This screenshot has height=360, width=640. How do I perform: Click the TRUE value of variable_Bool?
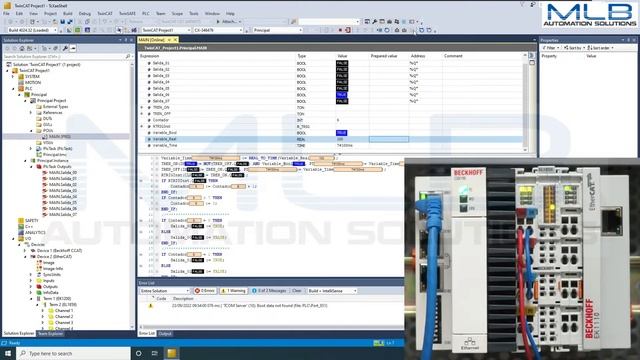[x=341, y=133]
